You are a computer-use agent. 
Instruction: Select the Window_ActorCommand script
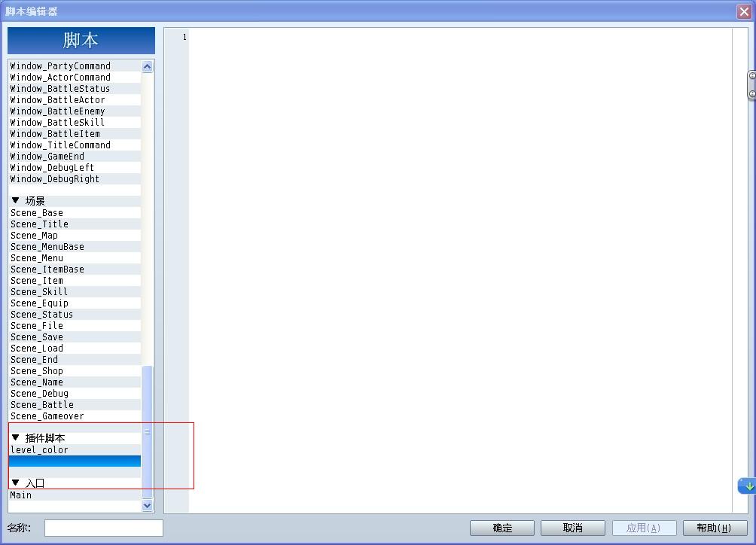75,77
